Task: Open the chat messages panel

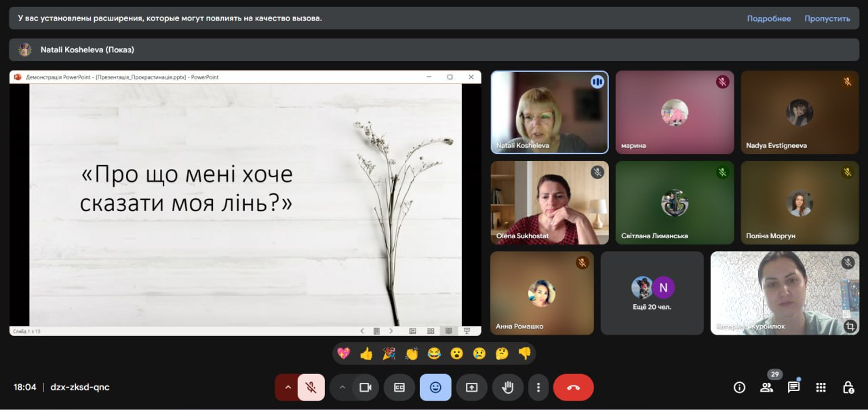Action: point(793,388)
